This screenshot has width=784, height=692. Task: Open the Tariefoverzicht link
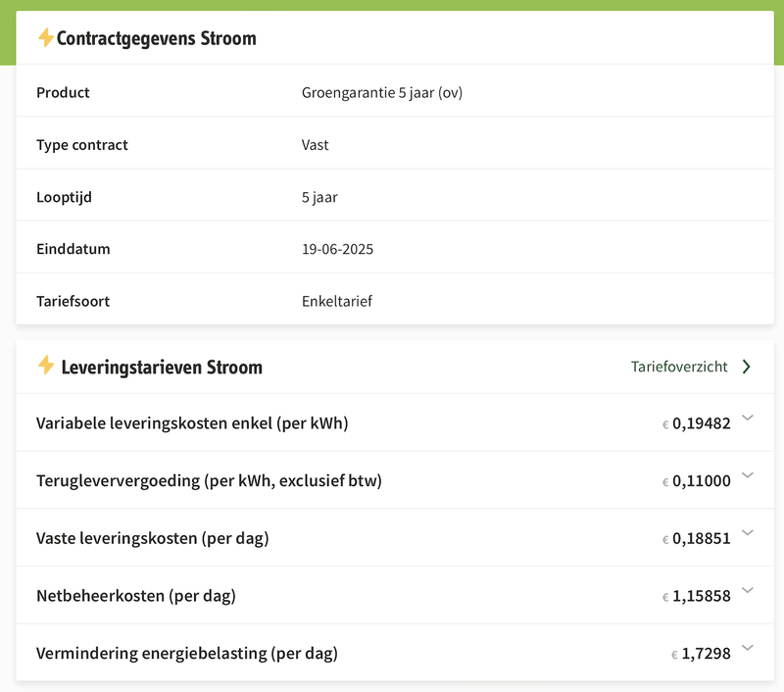coord(679,367)
